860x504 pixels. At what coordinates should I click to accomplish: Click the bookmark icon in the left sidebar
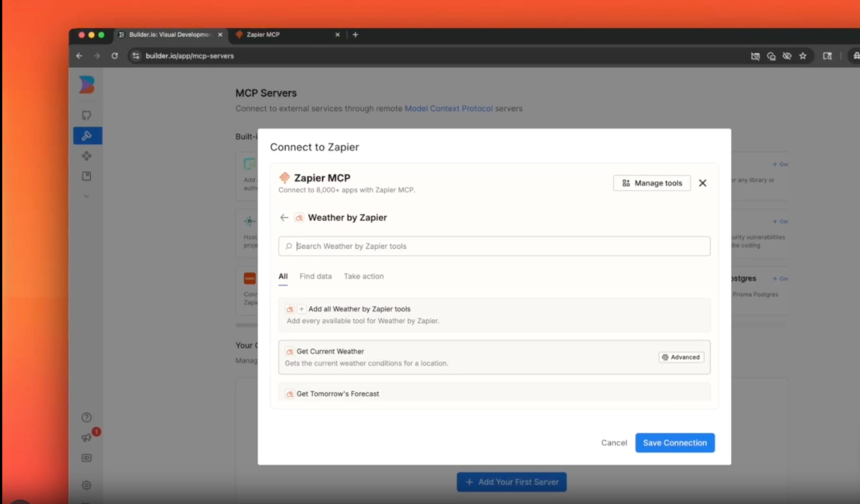coord(87,176)
